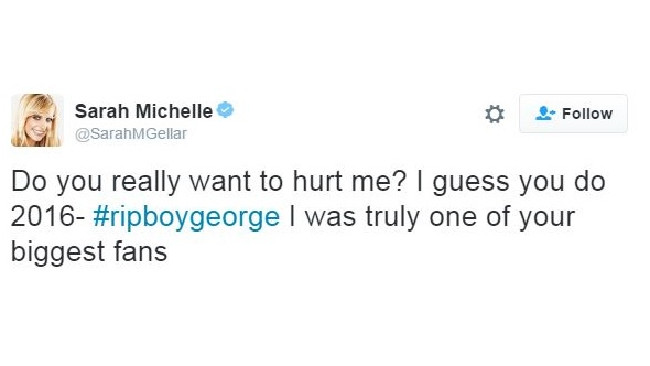Open the gear settings icon
650x366 pixels.
(x=495, y=114)
